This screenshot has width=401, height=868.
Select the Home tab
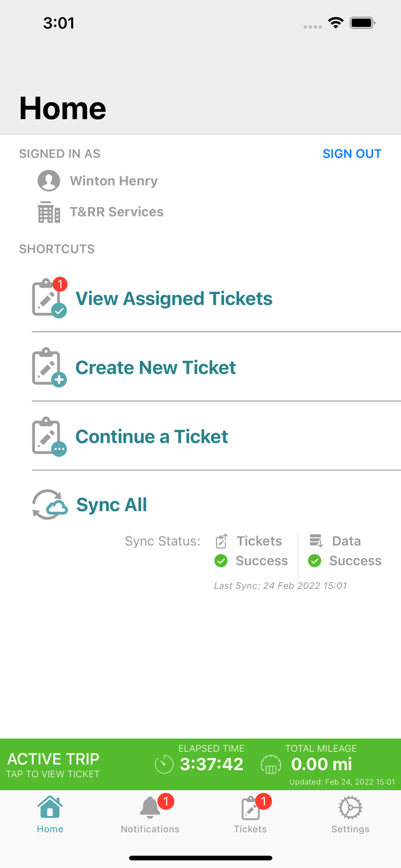coord(50,814)
